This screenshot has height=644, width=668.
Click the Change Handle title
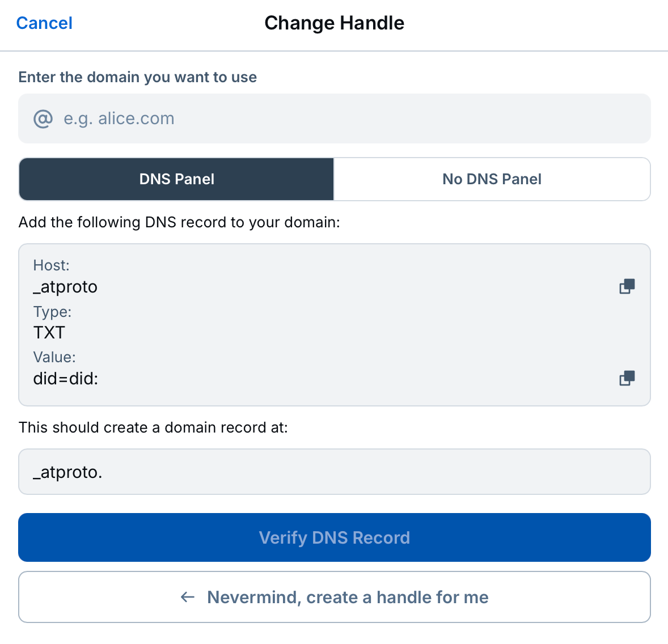click(334, 23)
